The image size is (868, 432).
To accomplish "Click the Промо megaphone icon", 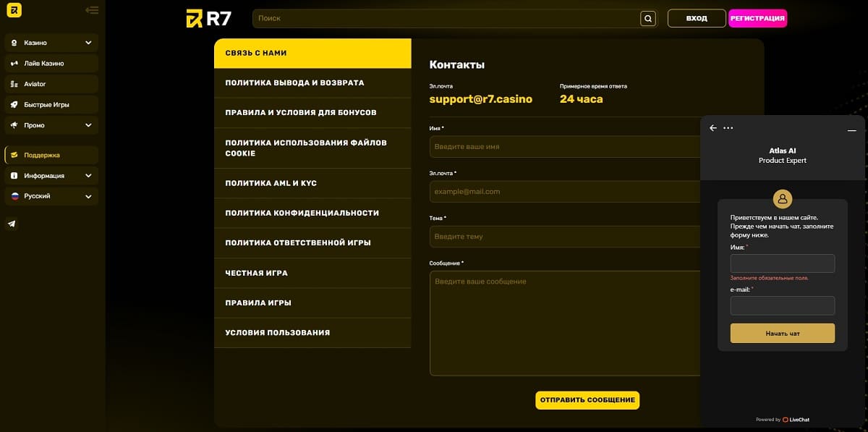I will (x=14, y=125).
